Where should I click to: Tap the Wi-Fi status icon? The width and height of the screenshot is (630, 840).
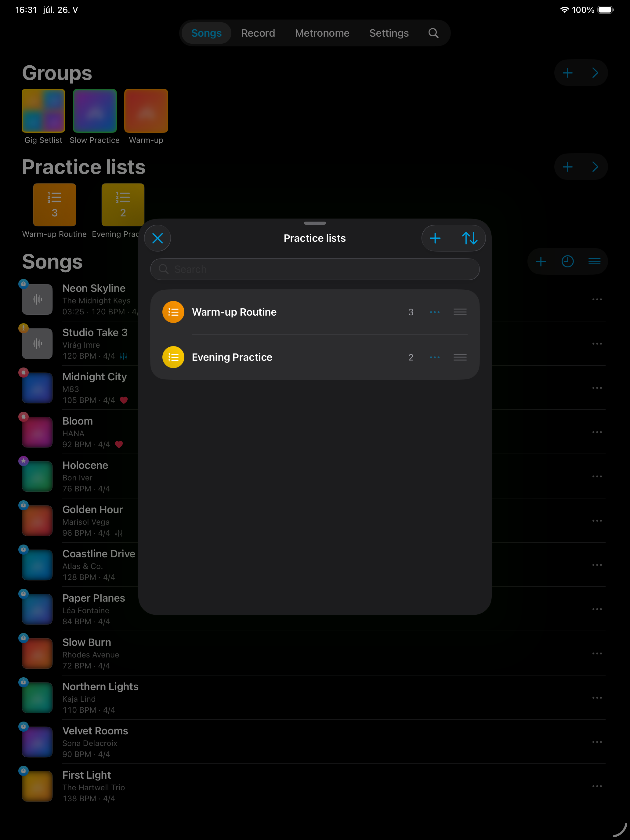pyautogui.click(x=564, y=10)
